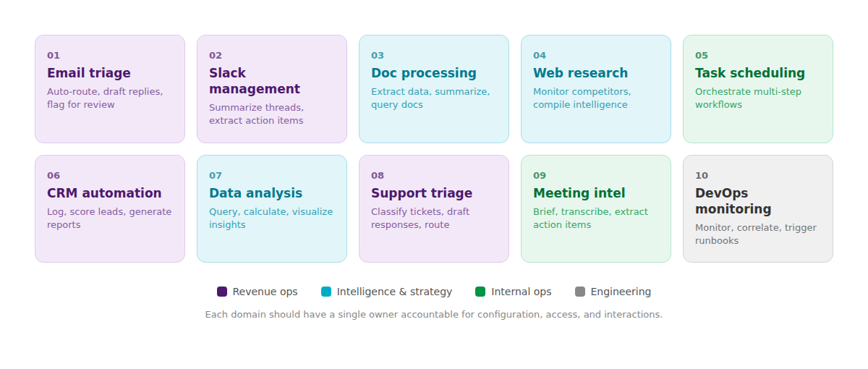Select the DevOps monitoring card
Screen dimensions: 868x369
pyautogui.click(x=758, y=208)
